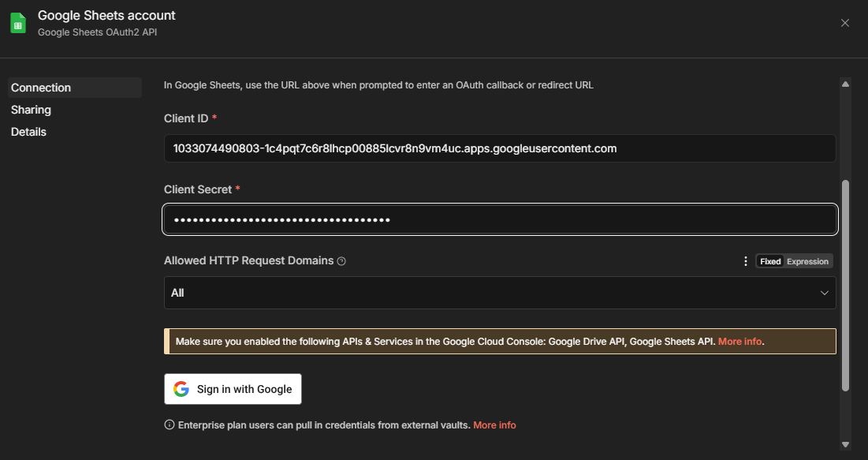
Task: Focus the Client Secret field
Action: click(500, 219)
